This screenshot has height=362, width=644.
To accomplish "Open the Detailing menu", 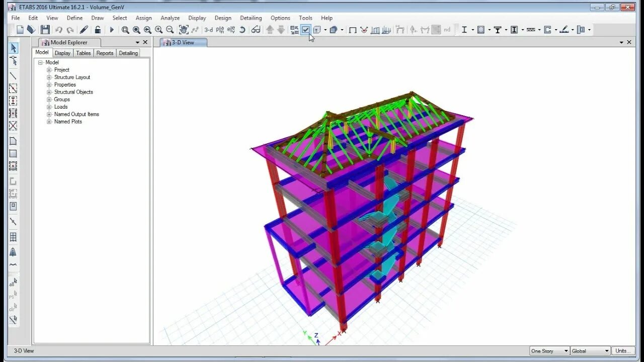I will click(x=251, y=18).
